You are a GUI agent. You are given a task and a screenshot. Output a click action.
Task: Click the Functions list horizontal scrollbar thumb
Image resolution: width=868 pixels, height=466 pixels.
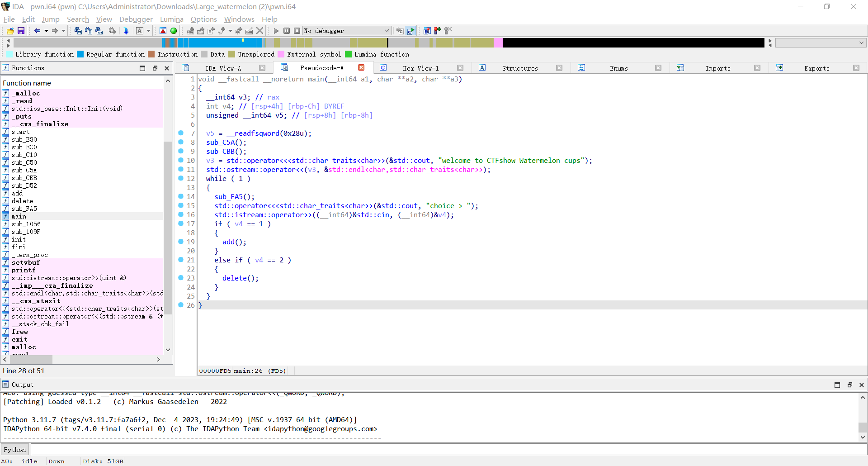pos(31,359)
